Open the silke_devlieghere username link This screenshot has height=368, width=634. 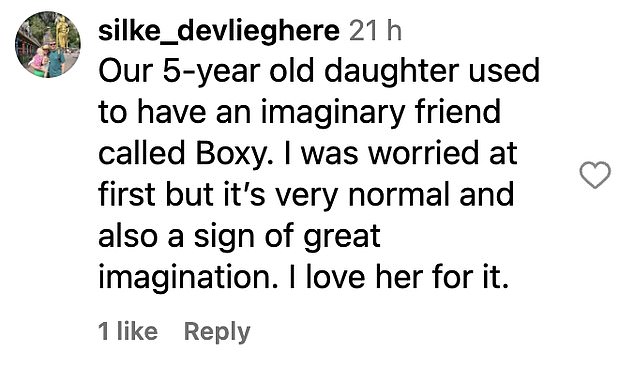click(x=219, y=31)
